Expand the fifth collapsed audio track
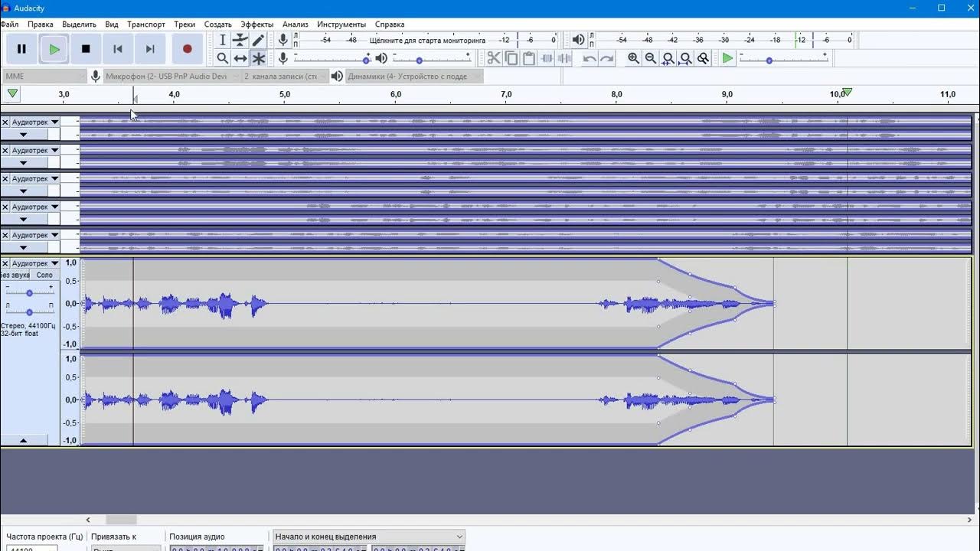Image resolution: width=980 pixels, height=551 pixels. (x=23, y=248)
